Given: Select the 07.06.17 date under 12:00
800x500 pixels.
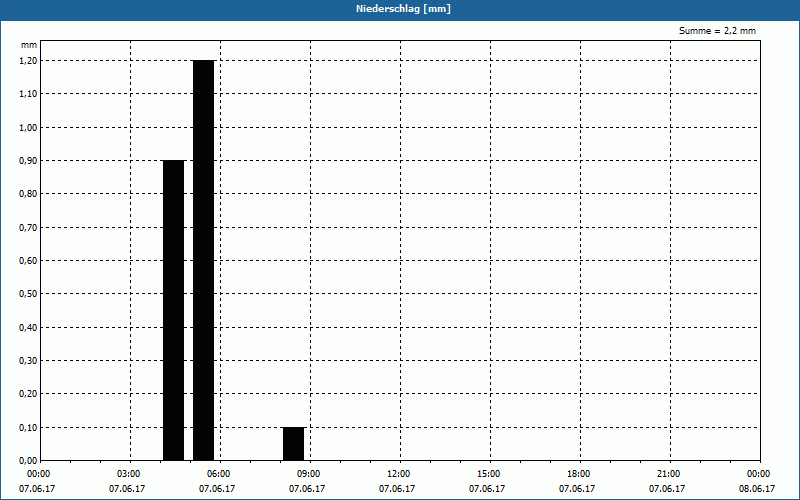Looking at the screenshot, I should click(397, 489).
